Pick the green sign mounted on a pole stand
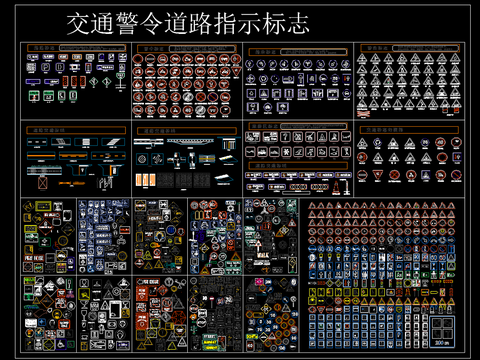 (x=121, y=82)
